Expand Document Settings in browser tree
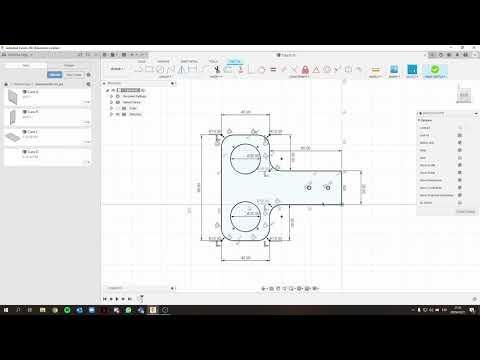Screen dimensions: 480x360 (x=111, y=96)
